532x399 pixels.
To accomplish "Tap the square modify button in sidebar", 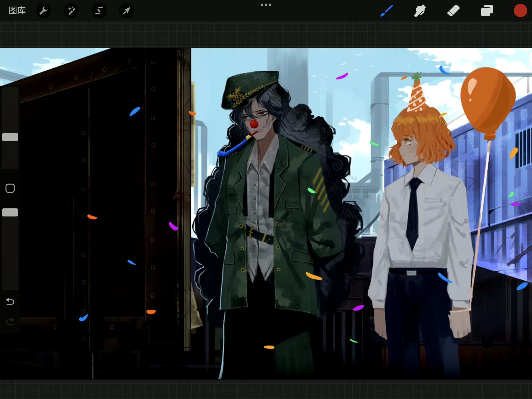I will click(x=10, y=188).
